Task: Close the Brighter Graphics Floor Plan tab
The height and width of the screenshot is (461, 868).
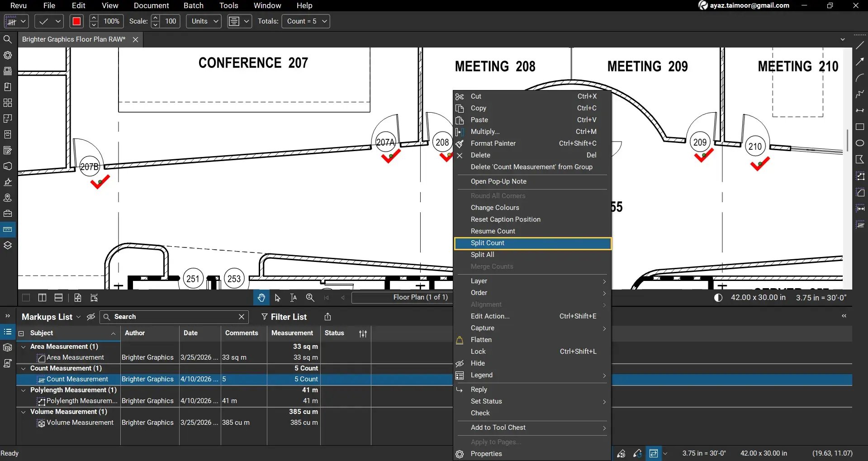Action: click(x=135, y=39)
